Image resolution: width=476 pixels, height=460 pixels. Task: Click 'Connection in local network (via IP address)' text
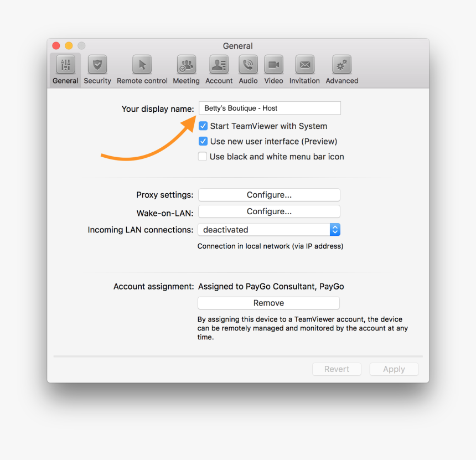coord(270,246)
